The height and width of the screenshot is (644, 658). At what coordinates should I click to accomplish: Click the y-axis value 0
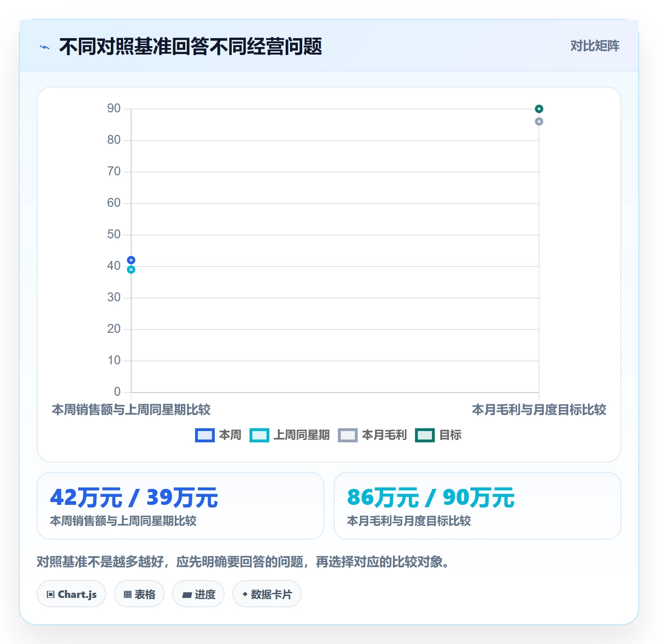(x=117, y=392)
